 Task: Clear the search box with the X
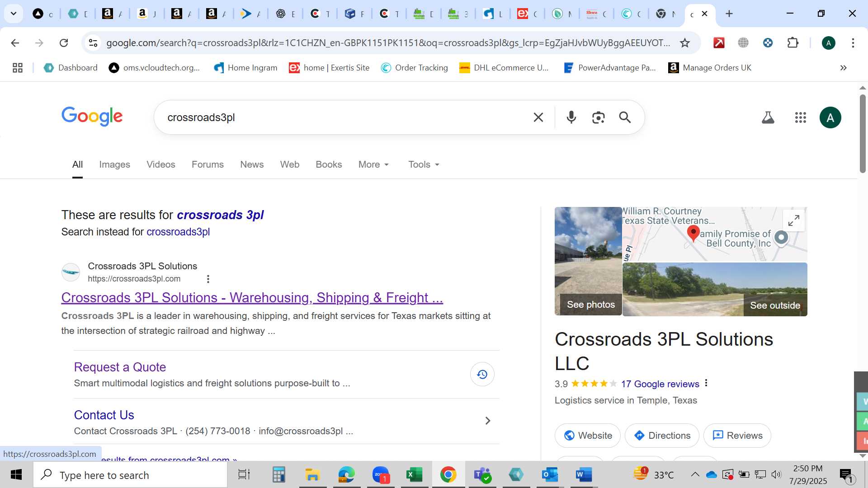click(x=538, y=117)
